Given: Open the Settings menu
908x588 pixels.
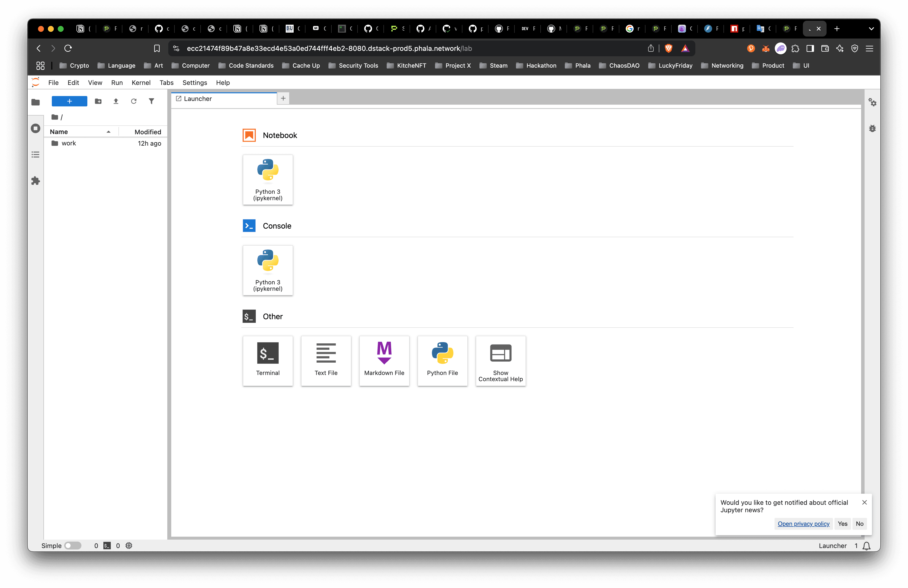Looking at the screenshot, I should pos(195,82).
